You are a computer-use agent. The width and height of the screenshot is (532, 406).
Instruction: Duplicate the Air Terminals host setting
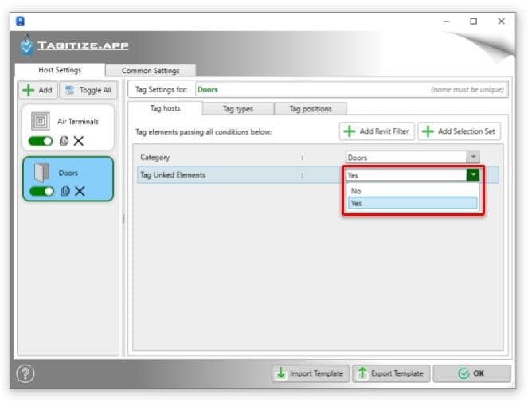click(x=65, y=141)
